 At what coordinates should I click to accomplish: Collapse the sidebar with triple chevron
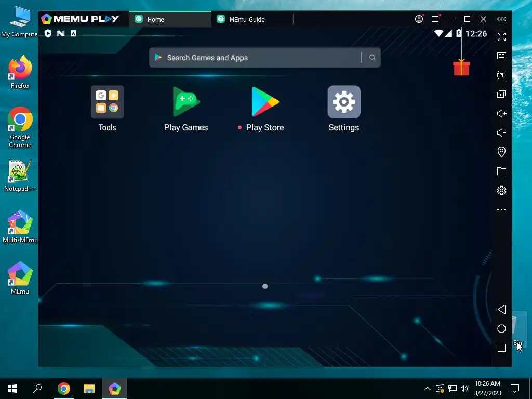(x=501, y=19)
